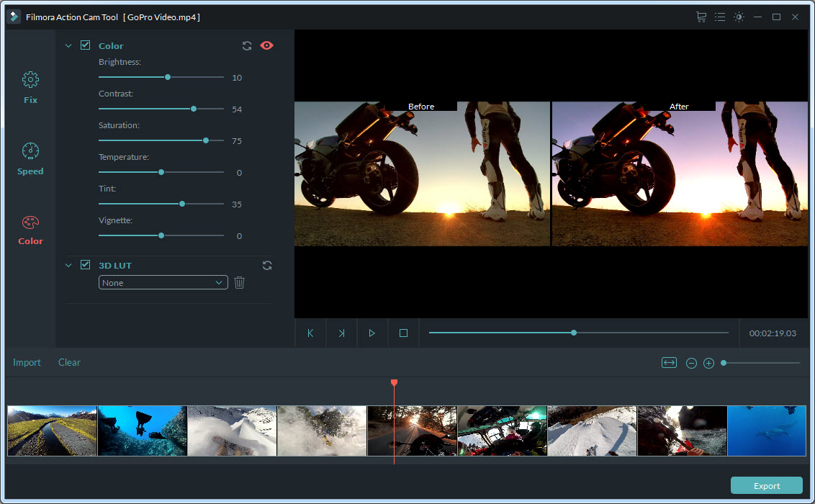Viewport: 815px width, 504px height.
Task: Zoom in timeline with plus icon
Action: (x=708, y=363)
